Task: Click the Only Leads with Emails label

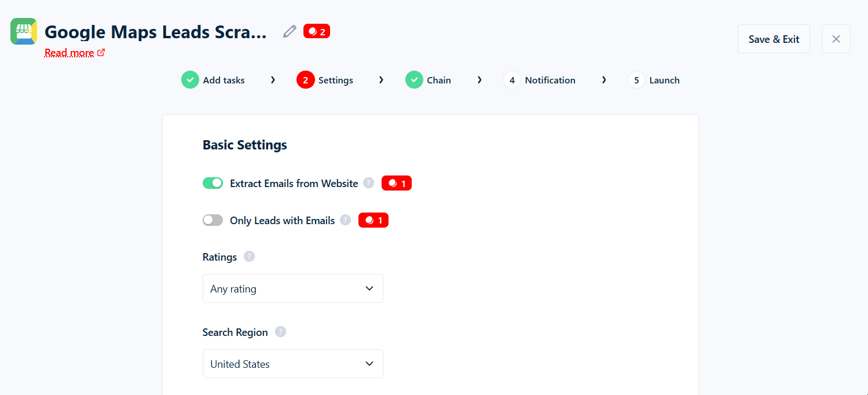Action: (x=283, y=221)
